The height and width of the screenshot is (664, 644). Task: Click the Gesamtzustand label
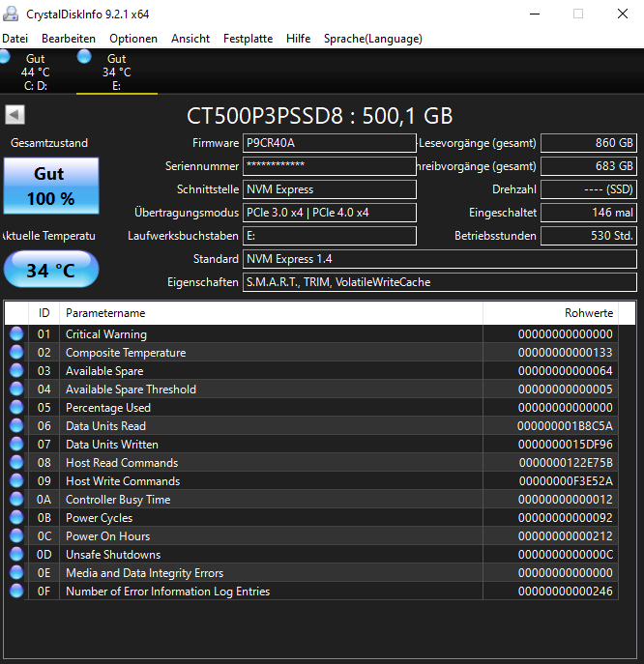pos(49,143)
